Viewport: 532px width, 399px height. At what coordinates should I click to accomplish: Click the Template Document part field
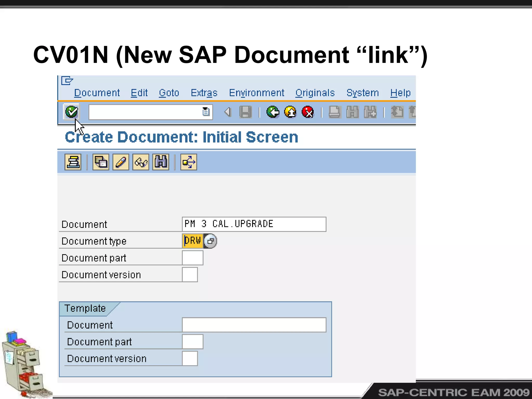[192, 342]
